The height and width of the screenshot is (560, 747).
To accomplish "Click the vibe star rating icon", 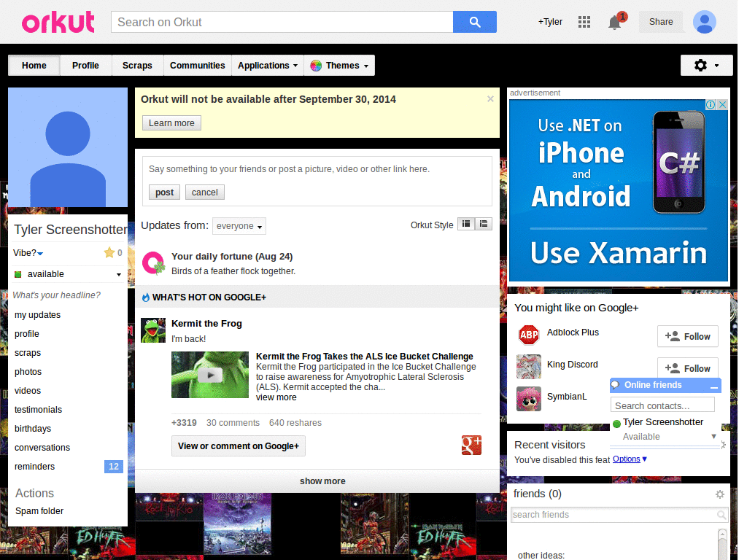I will (x=109, y=252).
